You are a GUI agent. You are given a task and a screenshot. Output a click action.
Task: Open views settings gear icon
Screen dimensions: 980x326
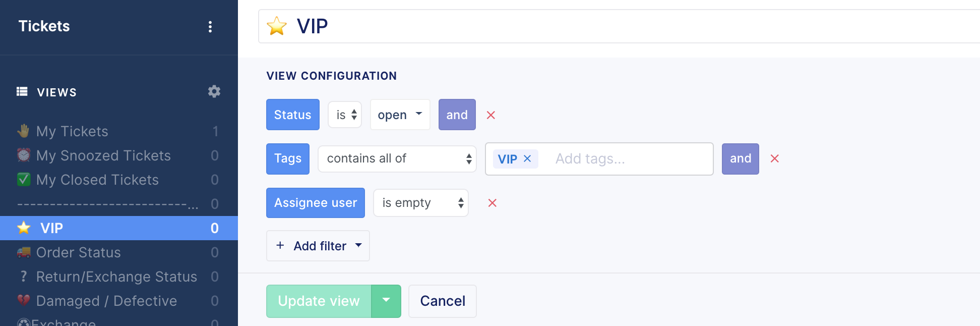[214, 91]
